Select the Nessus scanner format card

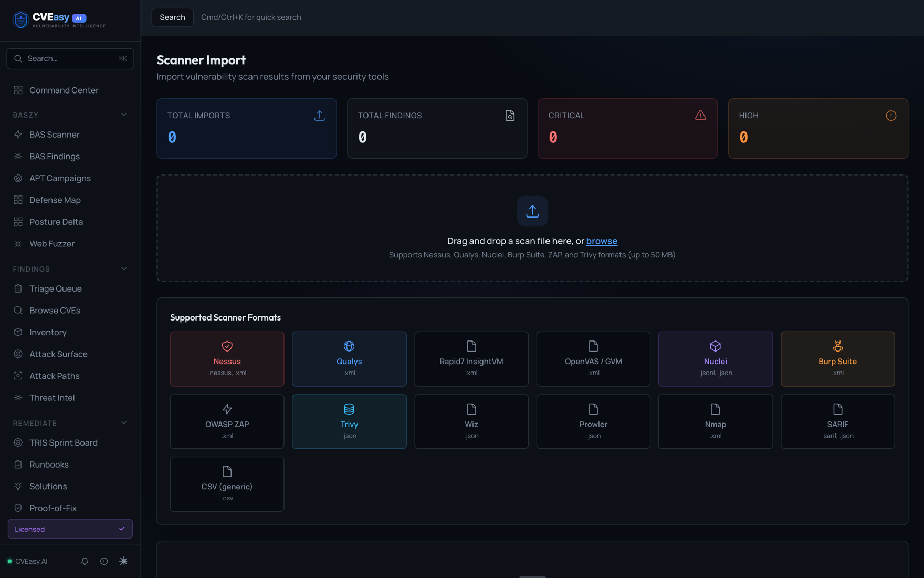[227, 359]
